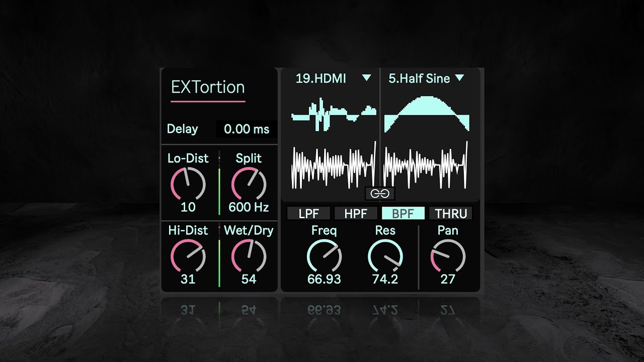Click the Split frequency knob
This screenshot has height=362, width=644.
click(249, 184)
